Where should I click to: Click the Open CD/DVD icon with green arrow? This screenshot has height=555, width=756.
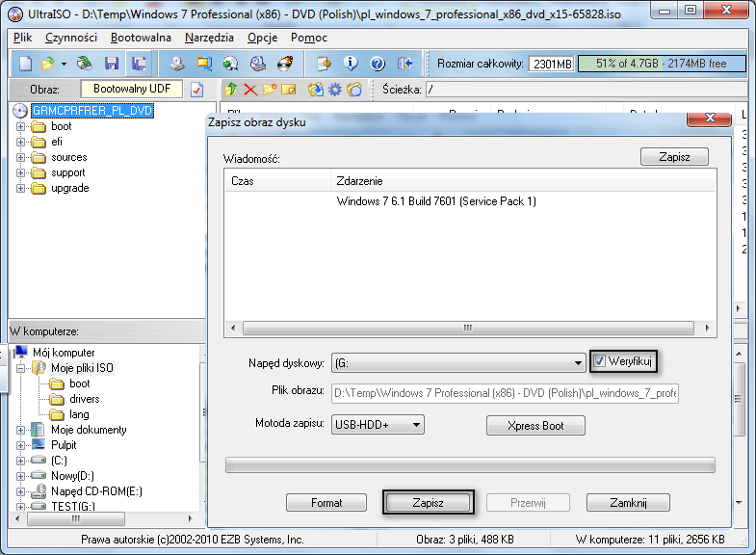coord(85,64)
